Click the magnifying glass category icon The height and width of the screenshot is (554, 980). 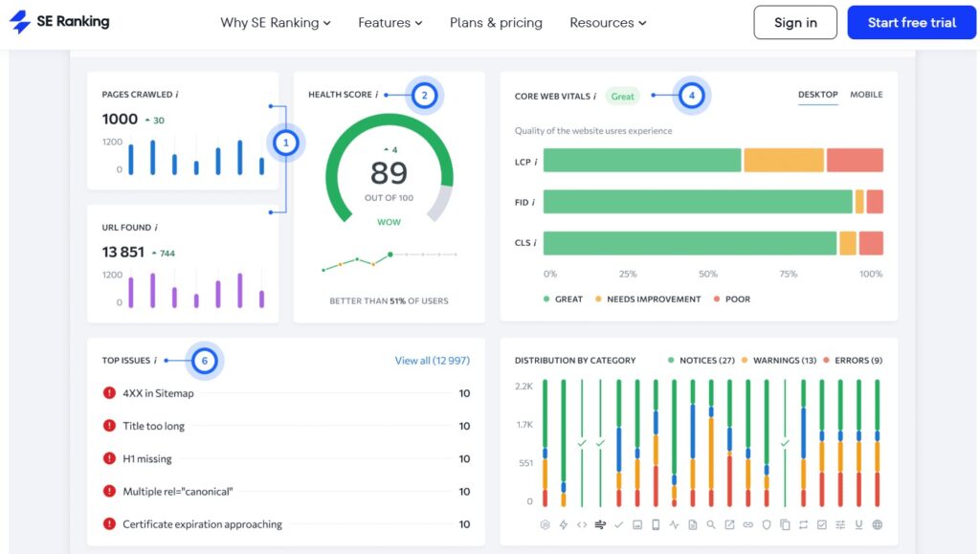pyautogui.click(x=711, y=524)
